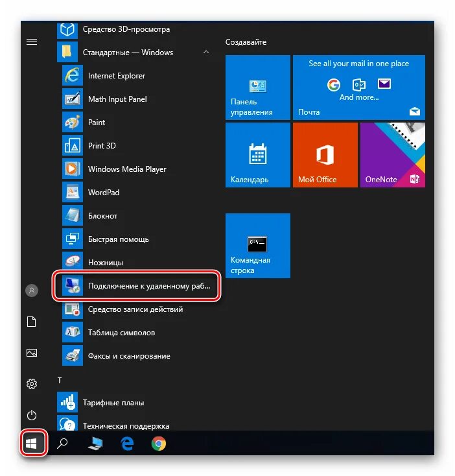Launch the computer icon in the taskbar
This screenshot has width=455, height=476.
pyautogui.click(x=95, y=444)
